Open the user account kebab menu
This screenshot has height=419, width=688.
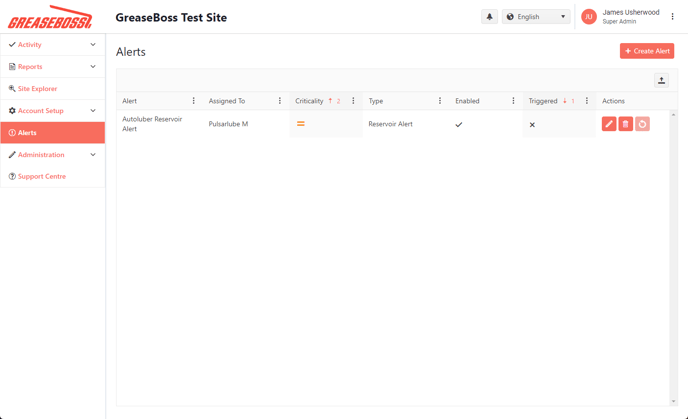point(673,17)
